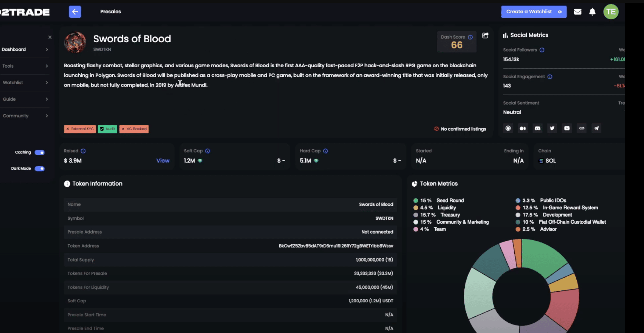Expand the Watchlist sidebar section
644x333 pixels.
(x=25, y=83)
